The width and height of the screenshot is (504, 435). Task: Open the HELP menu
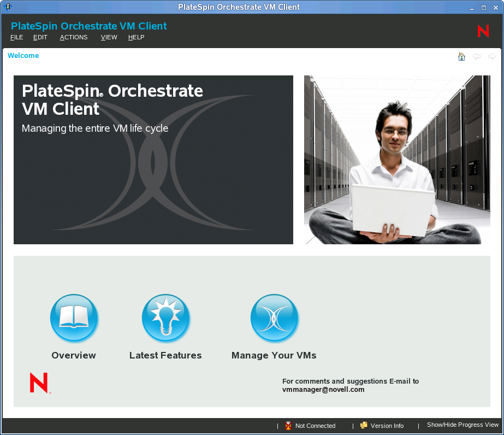pyautogui.click(x=137, y=37)
